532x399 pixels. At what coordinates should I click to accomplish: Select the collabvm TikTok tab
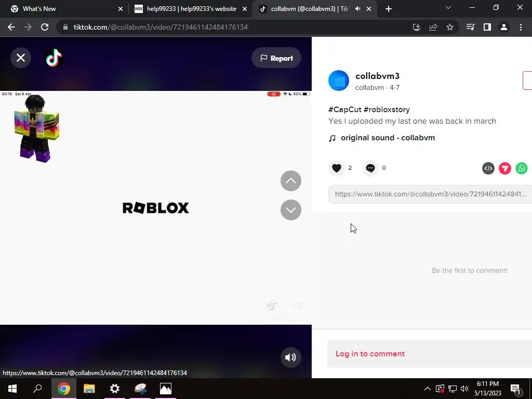point(310,9)
